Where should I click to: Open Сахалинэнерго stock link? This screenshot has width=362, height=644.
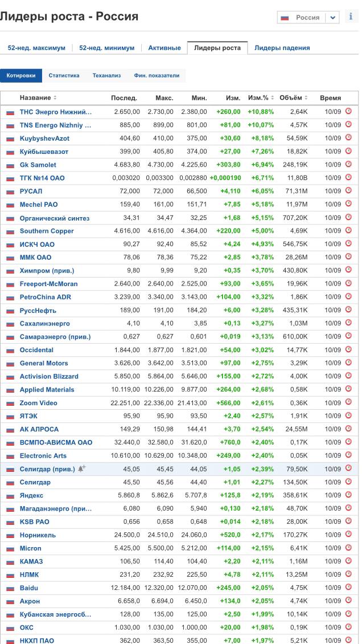(x=45, y=324)
